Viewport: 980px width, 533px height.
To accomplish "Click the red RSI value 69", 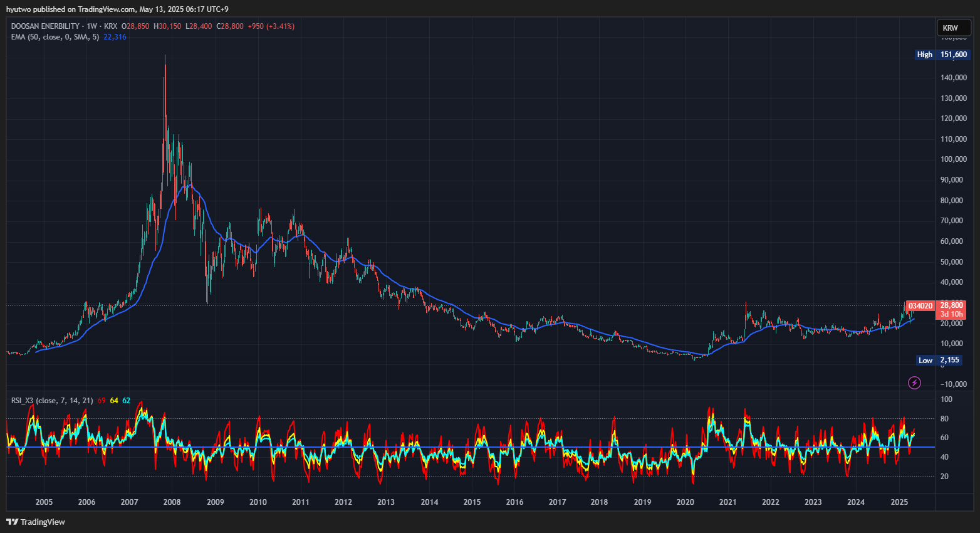I will point(102,400).
